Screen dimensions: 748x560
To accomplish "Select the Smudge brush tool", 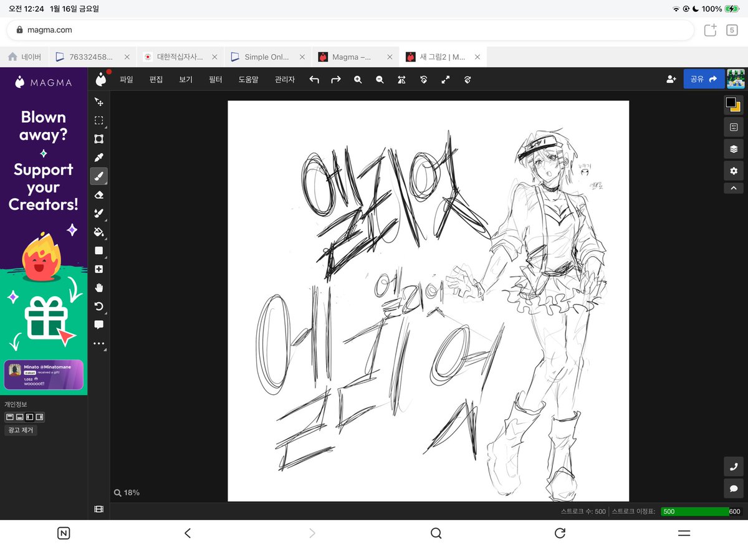I will tap(98, 214).
